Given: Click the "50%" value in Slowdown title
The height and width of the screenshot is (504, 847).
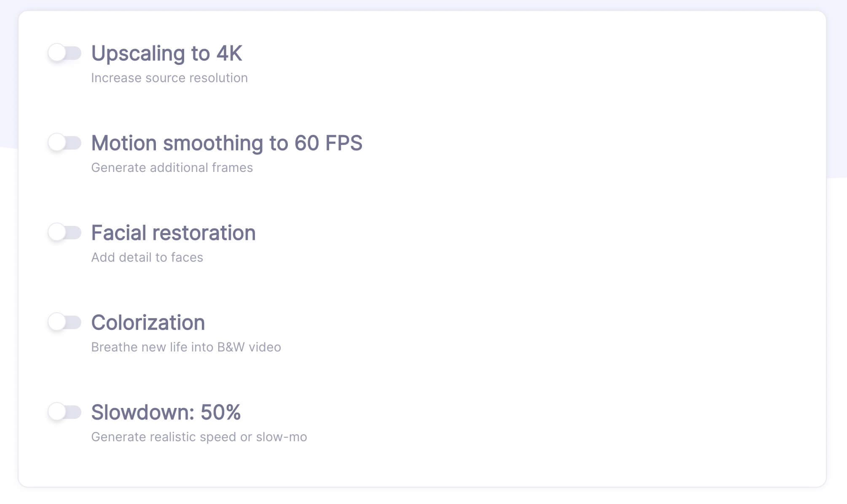Looking at the screenshot, I should 220,413.
